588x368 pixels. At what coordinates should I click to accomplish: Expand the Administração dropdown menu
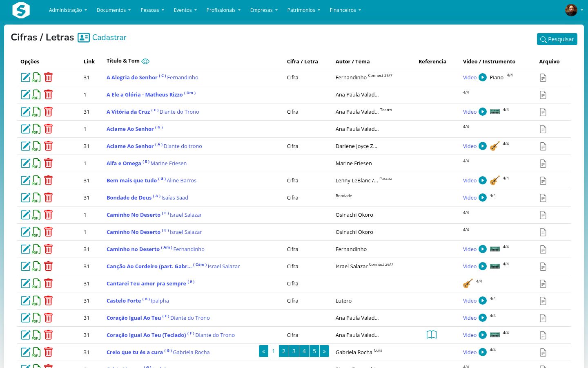(x=68, y=10)
